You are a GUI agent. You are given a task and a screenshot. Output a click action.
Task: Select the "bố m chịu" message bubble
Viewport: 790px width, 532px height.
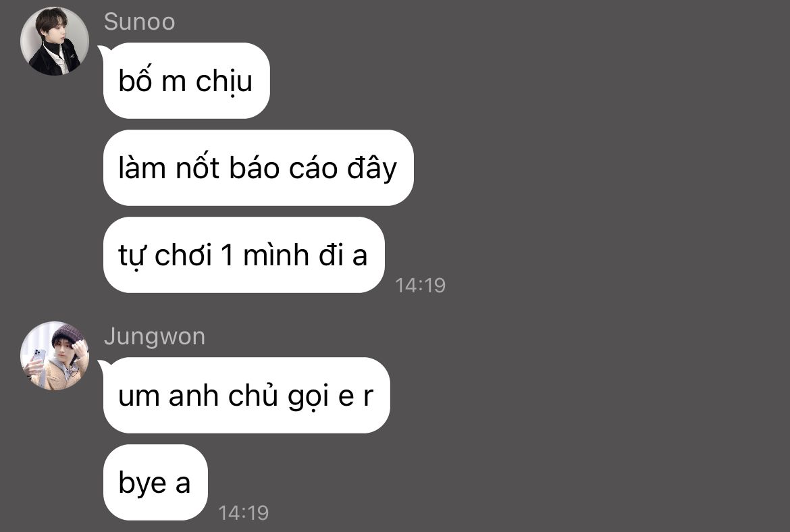click(186, 80)
